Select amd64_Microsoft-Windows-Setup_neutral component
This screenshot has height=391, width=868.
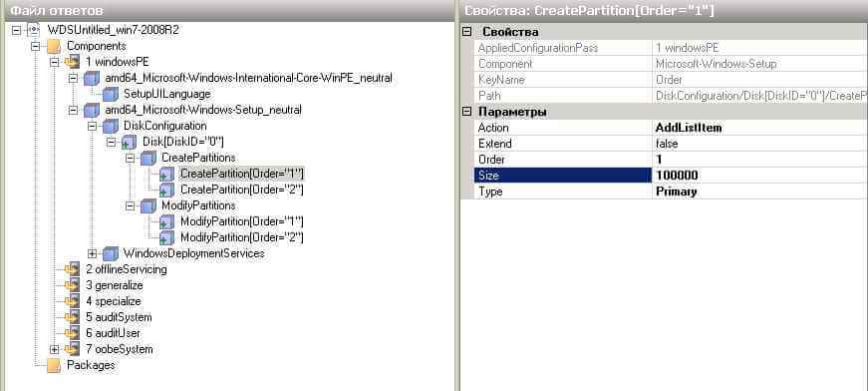click(203, 110)
